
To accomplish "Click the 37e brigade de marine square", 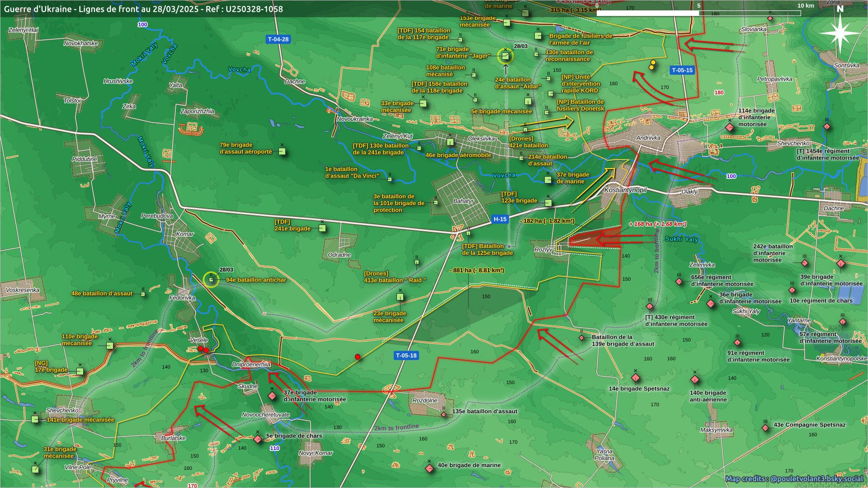I will 548,180.
